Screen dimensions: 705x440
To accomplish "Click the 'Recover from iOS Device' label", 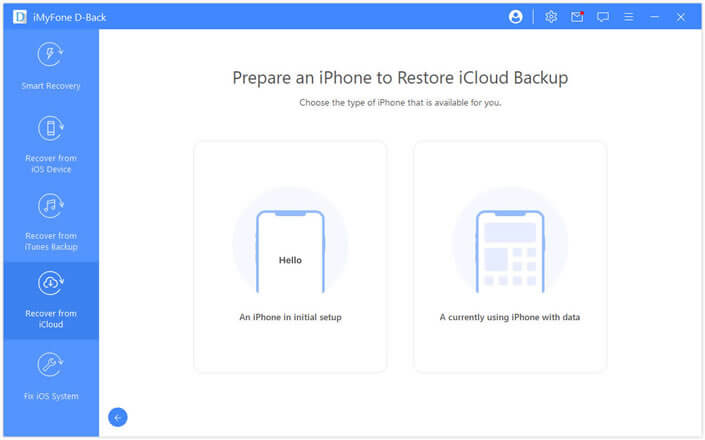I will coord(51,164).
